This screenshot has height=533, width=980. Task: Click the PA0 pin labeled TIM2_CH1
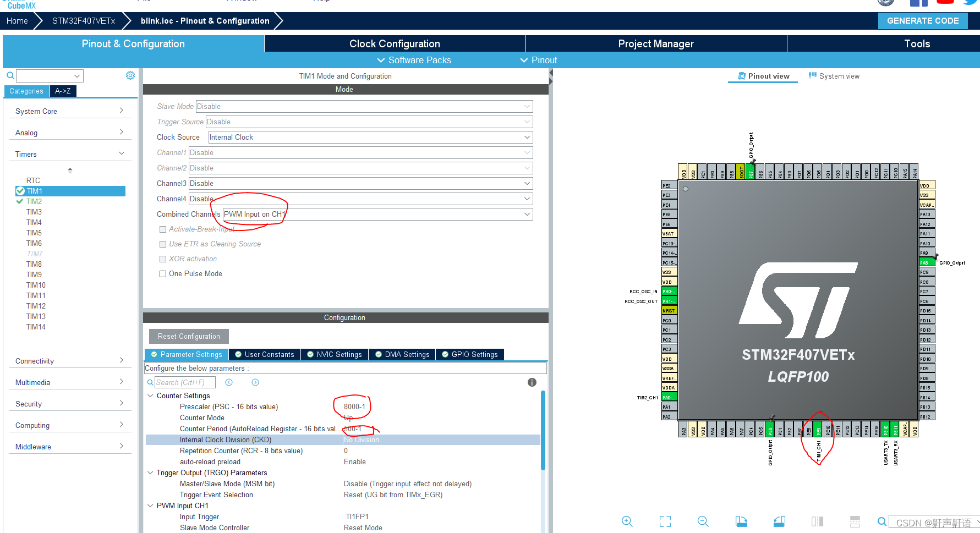point(669,398)
